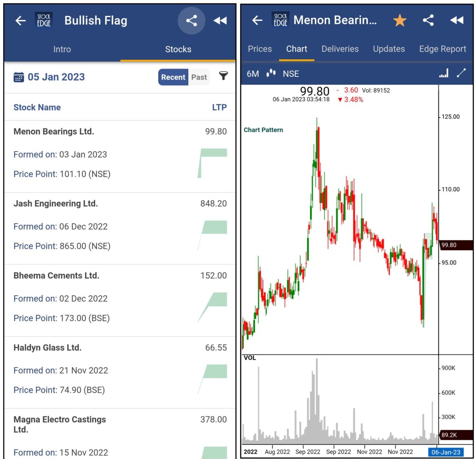Click the rewind/backtest double-arrow icon

[x=220, y=20]
